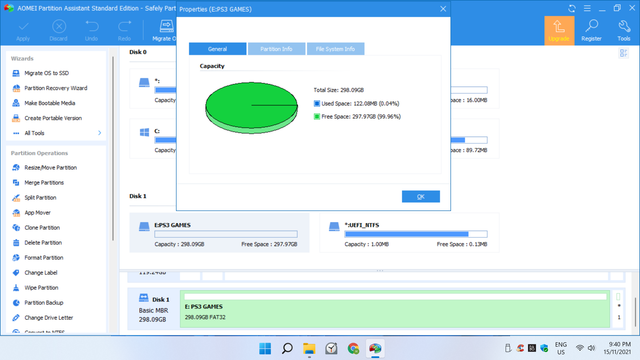The width and height of the screenshot is (640, 360).
Task: Open File Explorer from taskbar
Action: 309,349
